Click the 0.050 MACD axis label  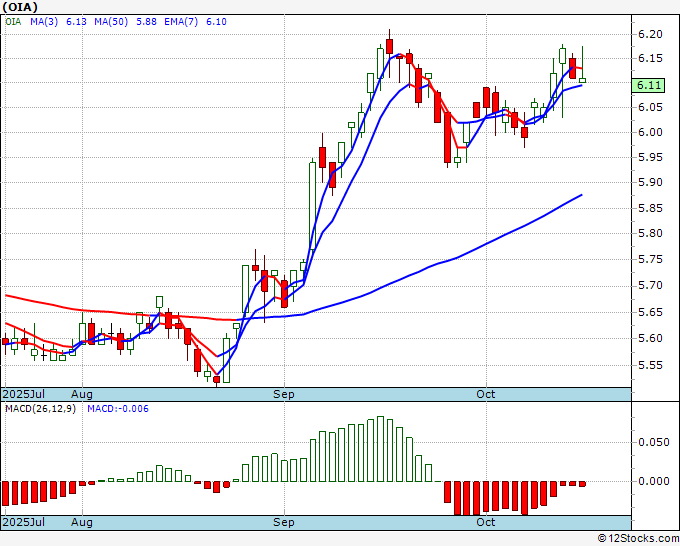[654, 442]
